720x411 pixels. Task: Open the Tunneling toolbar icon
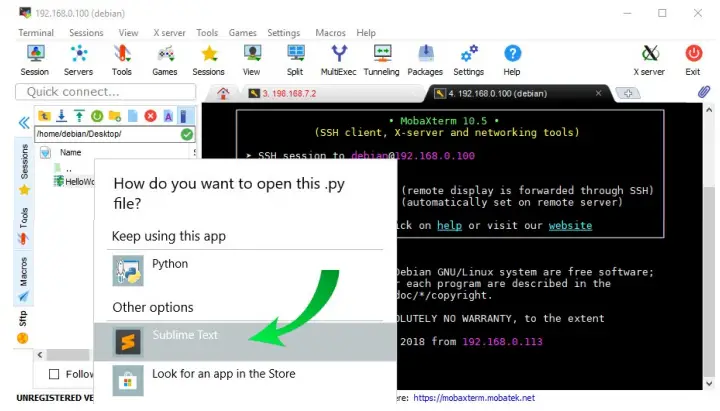click(382, 60)
